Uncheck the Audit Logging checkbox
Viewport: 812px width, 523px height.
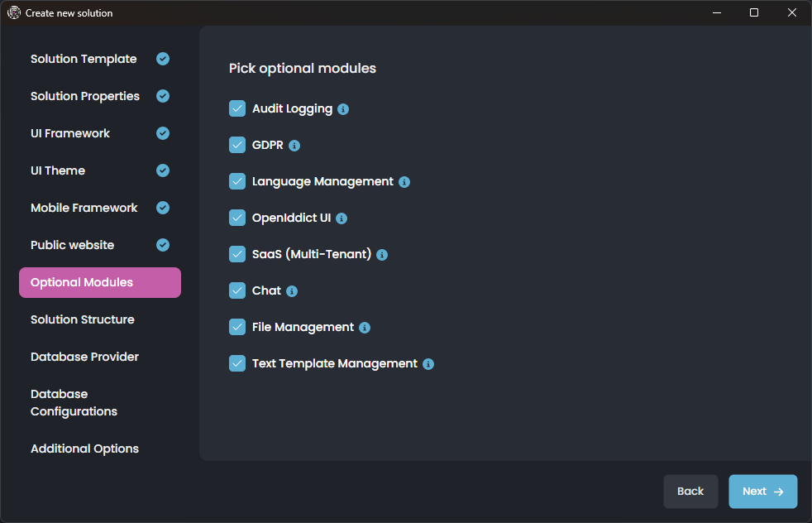click(237, 108)
